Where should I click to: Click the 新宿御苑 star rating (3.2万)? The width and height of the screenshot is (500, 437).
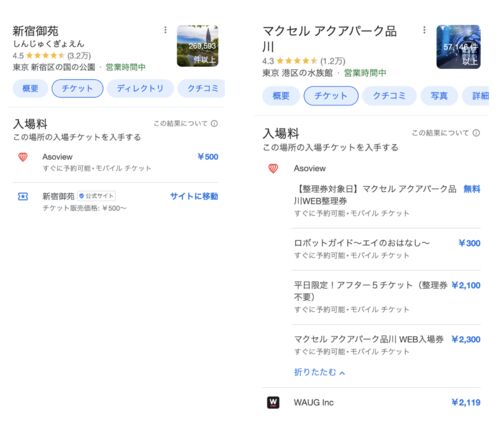pos(52,56)
